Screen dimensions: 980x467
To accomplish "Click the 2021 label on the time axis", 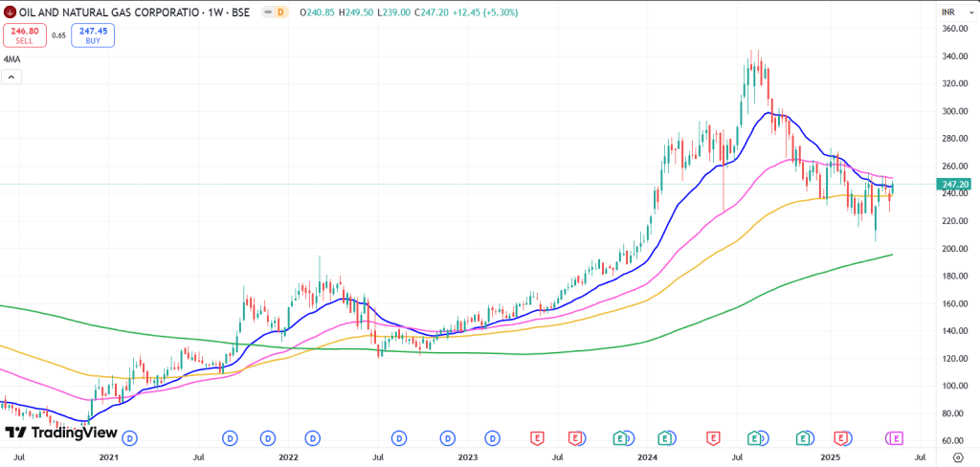I will (109, 457).
